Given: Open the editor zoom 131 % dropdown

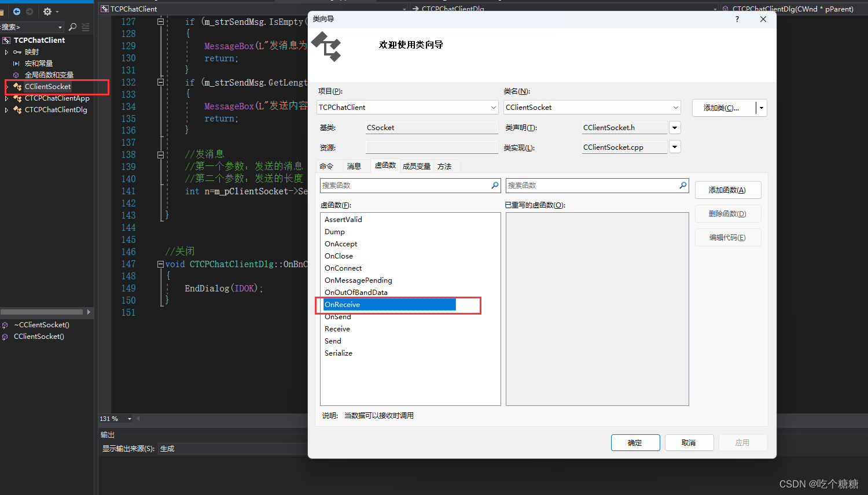Looking at the screenshot, I should pyautogui.click(x=129, y=419).
